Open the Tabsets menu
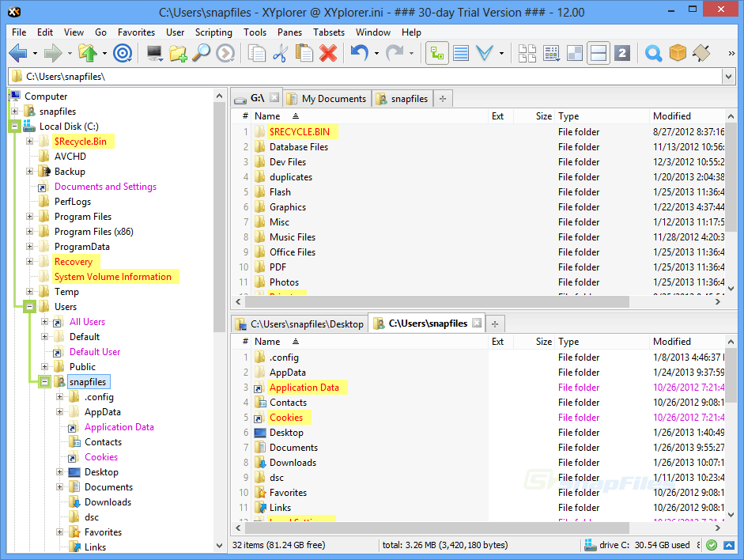The width and height of the screenshot is (744, 560). [x=329, y=32]
